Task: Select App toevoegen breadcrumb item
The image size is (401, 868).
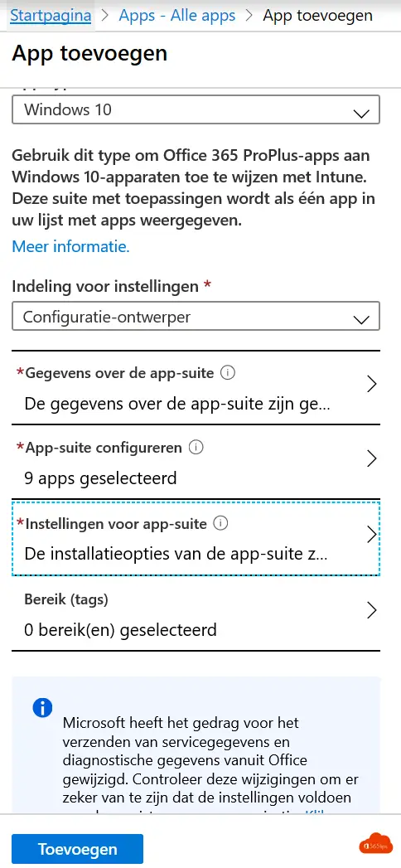Action: (x=317, y=15)
